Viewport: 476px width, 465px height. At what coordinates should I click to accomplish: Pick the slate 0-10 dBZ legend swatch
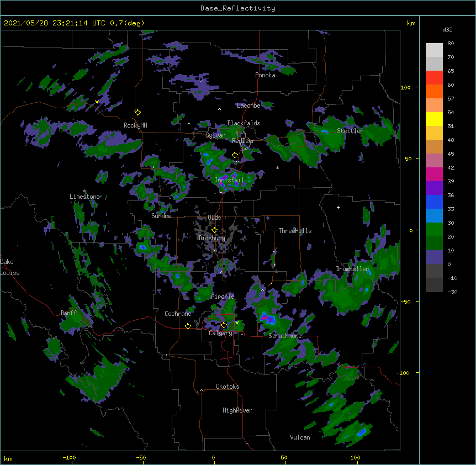[434, 257]
